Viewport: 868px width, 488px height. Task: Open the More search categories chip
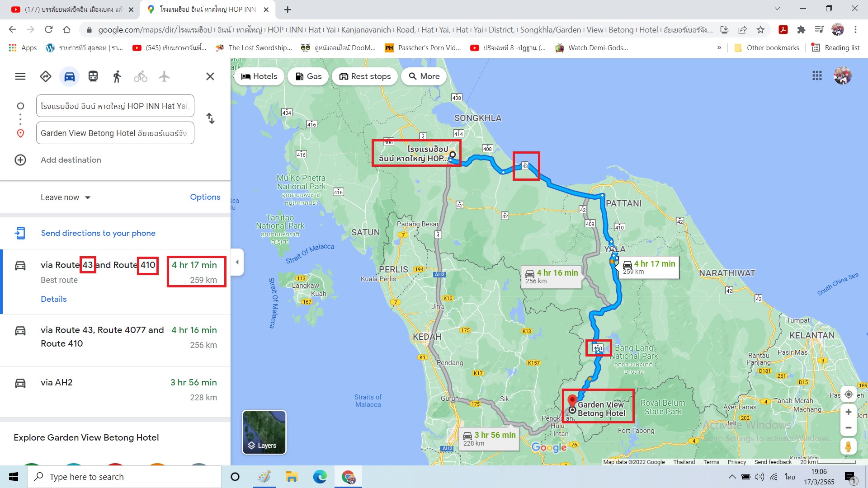424,76
